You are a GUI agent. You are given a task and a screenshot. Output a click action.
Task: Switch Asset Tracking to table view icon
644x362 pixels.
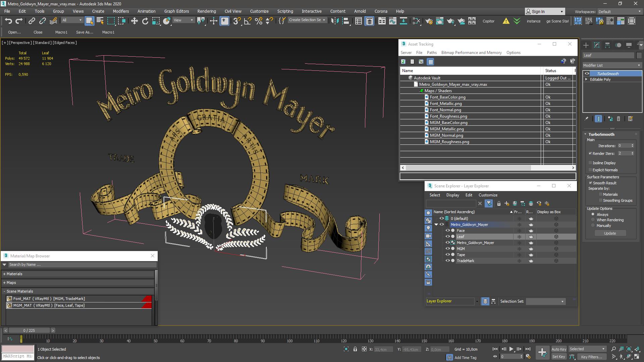click(431, 62)
